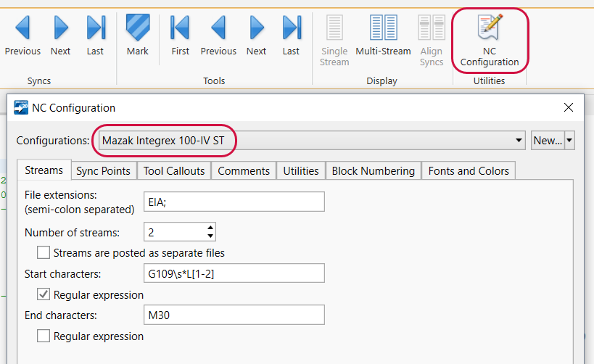Image resolution: width=594 pixels, height=364 pixels.
Task: Click the File extensions input field
Action: pos(234,202)
